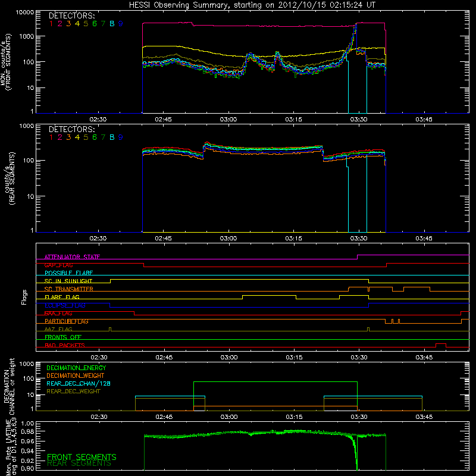This screenshot has width=476, height=476.
Task: Click 03:00 tick under flags panel
Action: 229,358
